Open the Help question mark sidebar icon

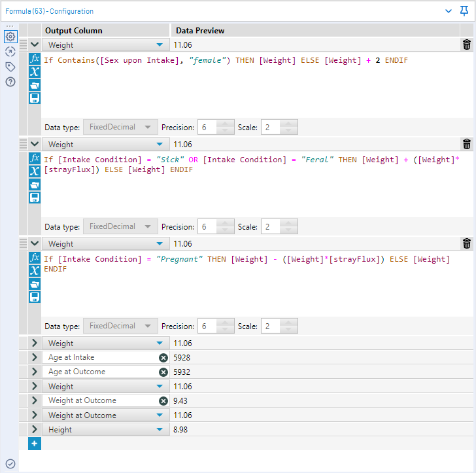(10, 82)
